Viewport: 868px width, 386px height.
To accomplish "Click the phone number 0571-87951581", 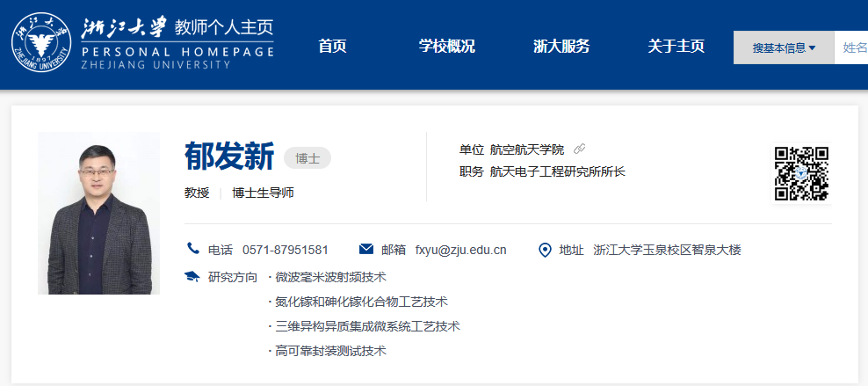I will click(286, 250).
